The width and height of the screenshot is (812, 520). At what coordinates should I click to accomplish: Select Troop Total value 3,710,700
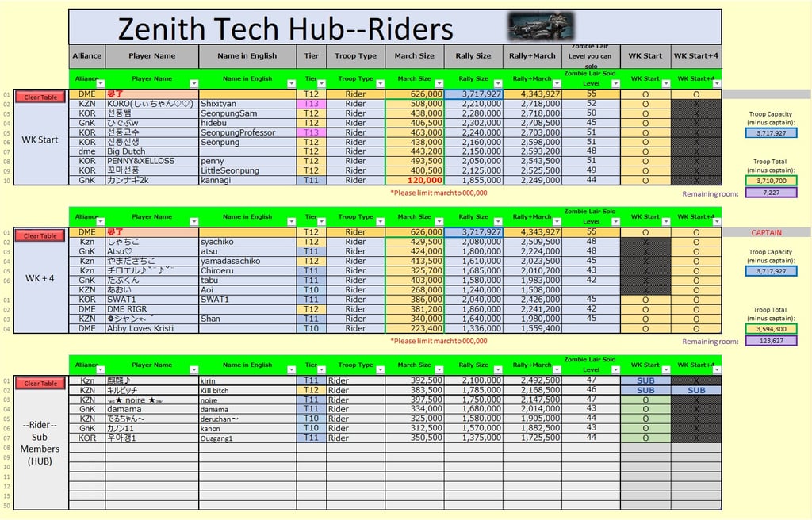pos(771,181)
